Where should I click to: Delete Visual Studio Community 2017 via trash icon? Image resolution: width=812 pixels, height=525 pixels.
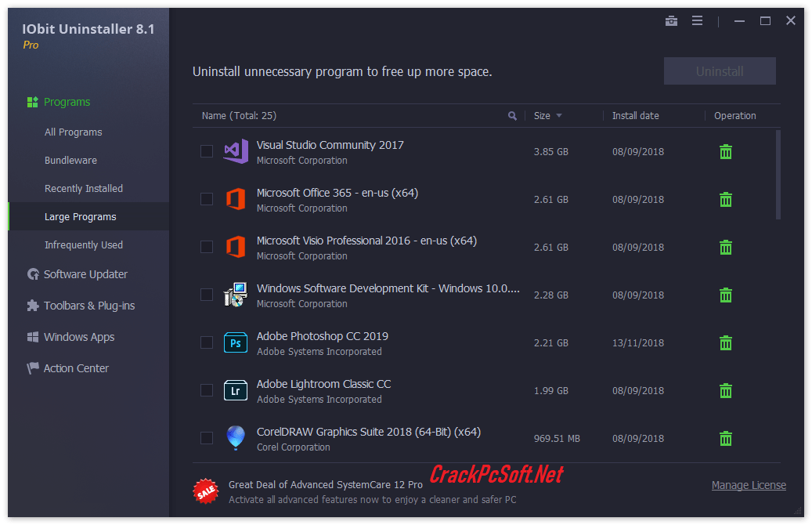pos(726,152)
